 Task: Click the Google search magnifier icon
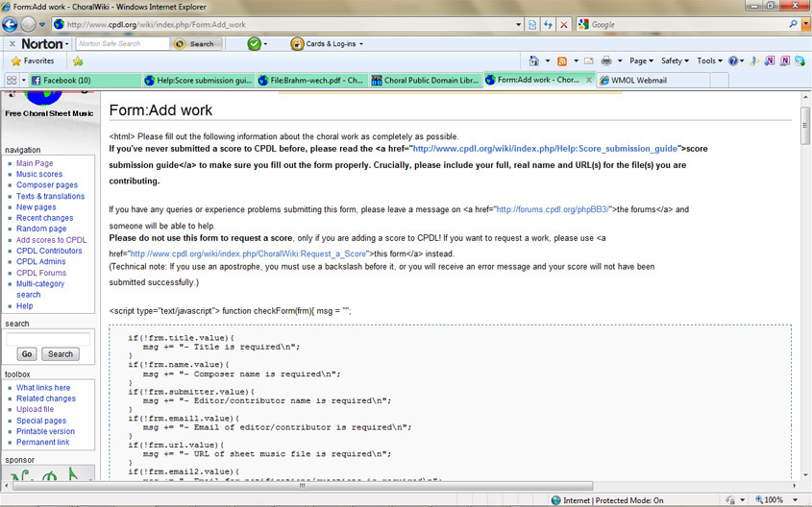click(x=789, y=24)
